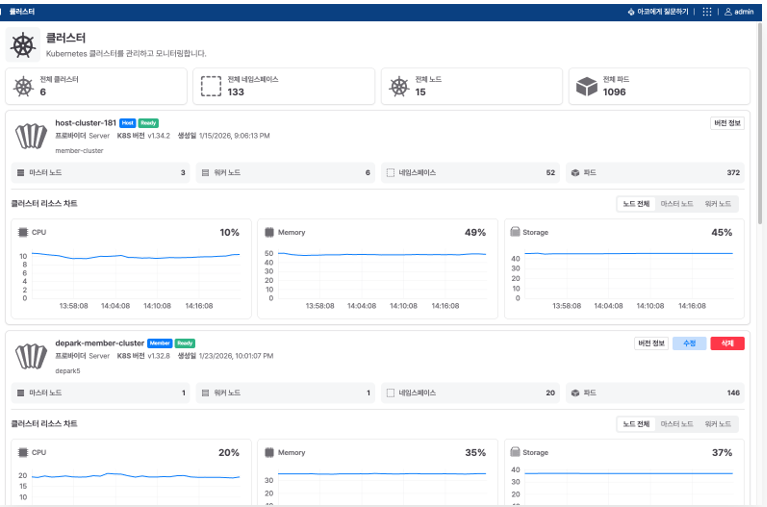Select 노드 전체 tab for depark-member-cluster
The image size is (767, 507).
(636, 424)
